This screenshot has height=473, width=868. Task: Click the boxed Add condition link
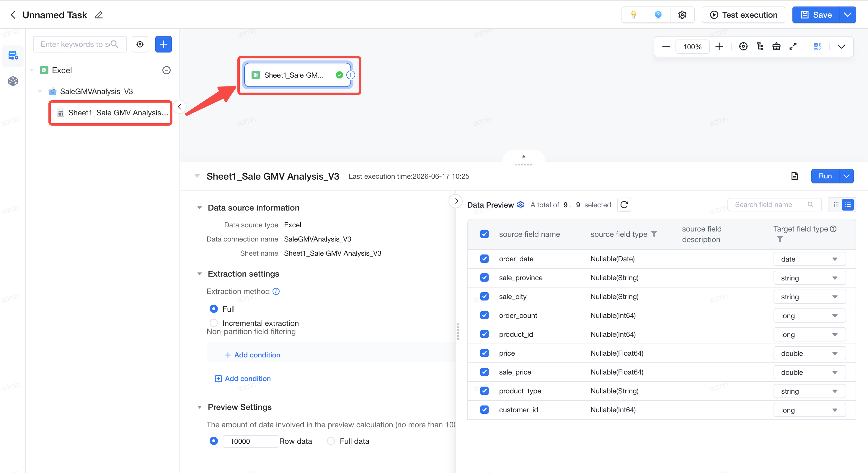tap(243, 378)
